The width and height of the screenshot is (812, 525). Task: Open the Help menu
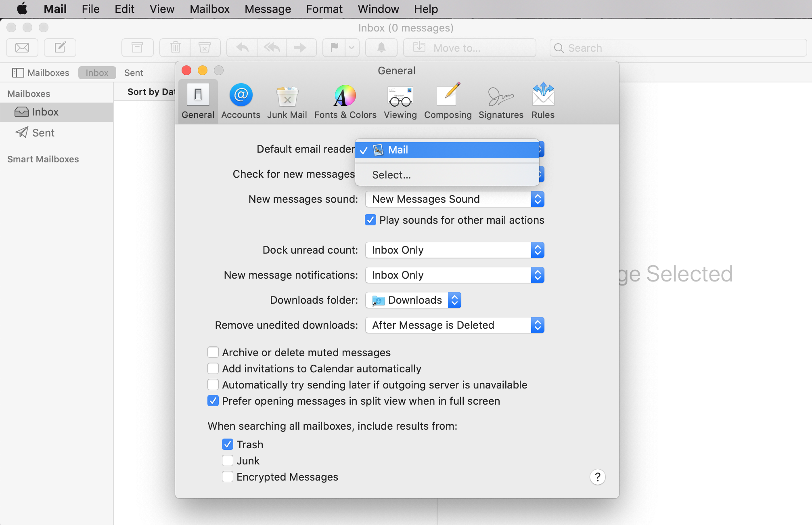pos(426,9)
